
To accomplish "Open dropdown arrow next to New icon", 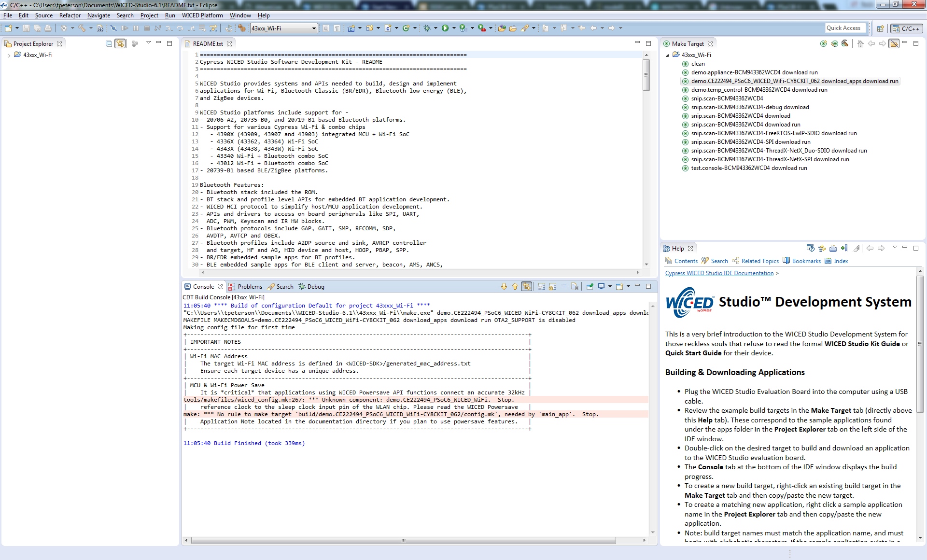I will (x=17, y=28).
